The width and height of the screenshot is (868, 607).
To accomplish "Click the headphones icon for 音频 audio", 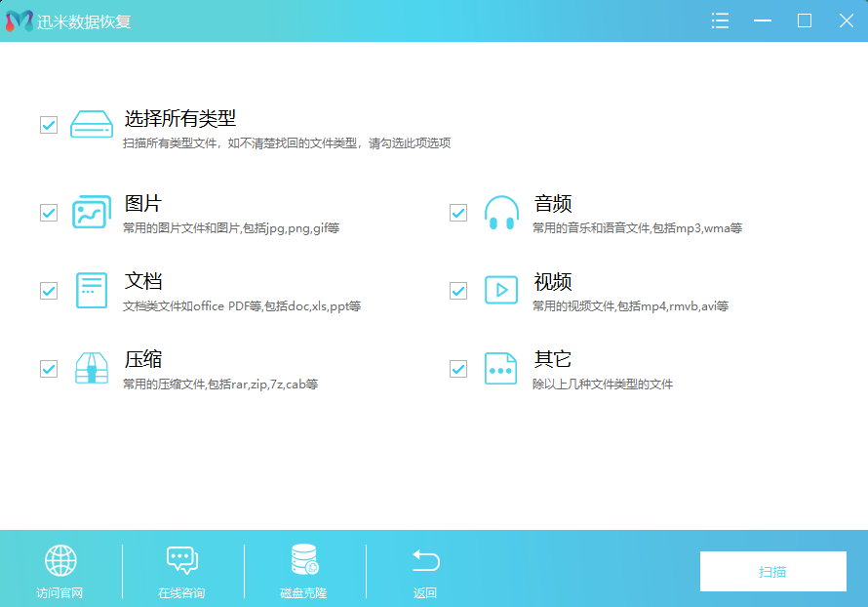I will coord(500,211).
